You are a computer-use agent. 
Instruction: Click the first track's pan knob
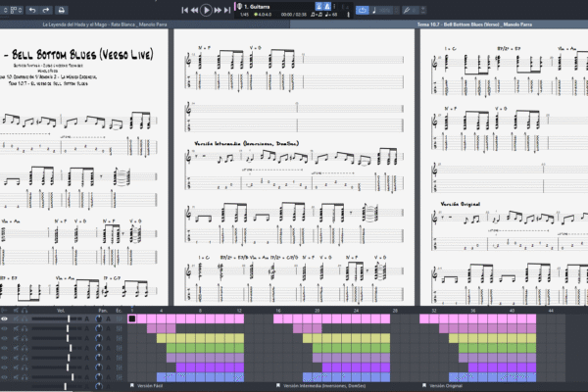tap(99, 318)
